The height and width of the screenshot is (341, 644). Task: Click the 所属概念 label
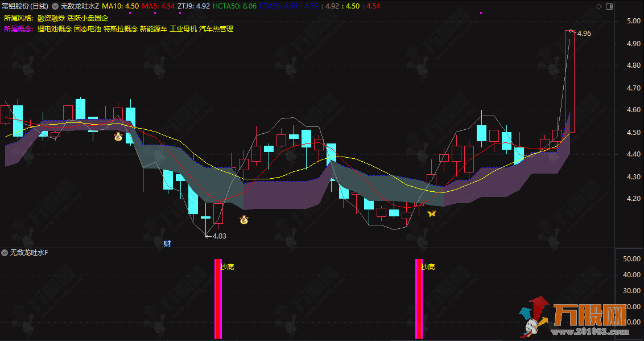tap(18, 29)
